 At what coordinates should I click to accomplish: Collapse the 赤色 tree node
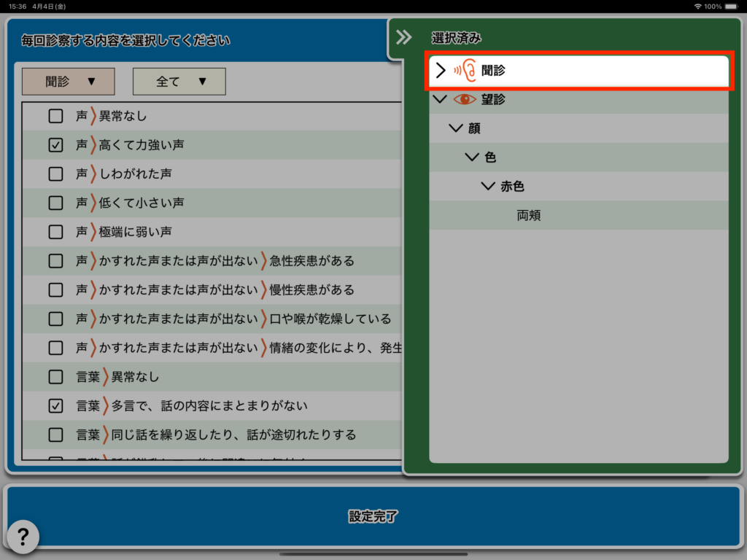pos(489,187)
